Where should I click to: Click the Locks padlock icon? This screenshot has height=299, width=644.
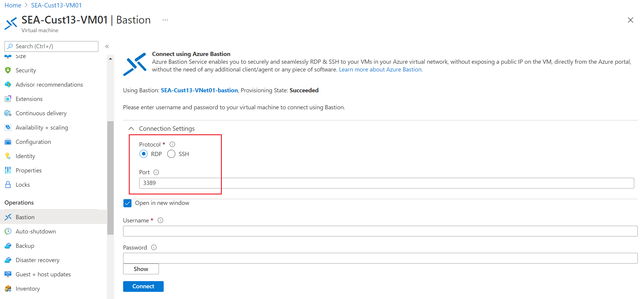(x=8, y=185)
